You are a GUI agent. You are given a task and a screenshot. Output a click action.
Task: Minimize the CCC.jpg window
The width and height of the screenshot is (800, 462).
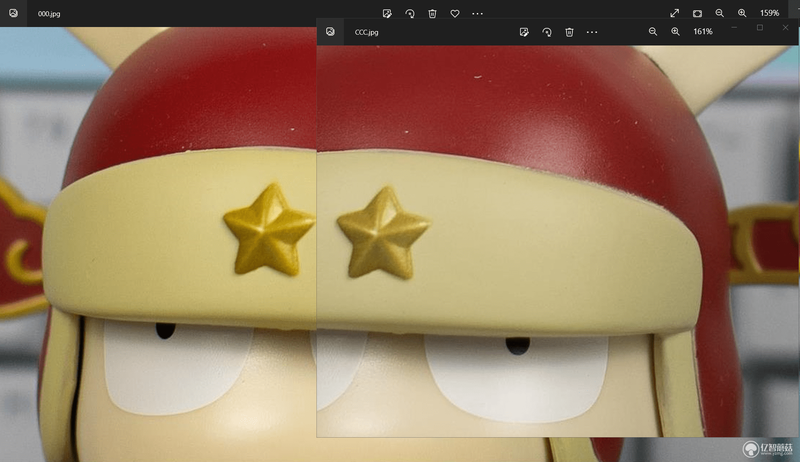(734, 28)
